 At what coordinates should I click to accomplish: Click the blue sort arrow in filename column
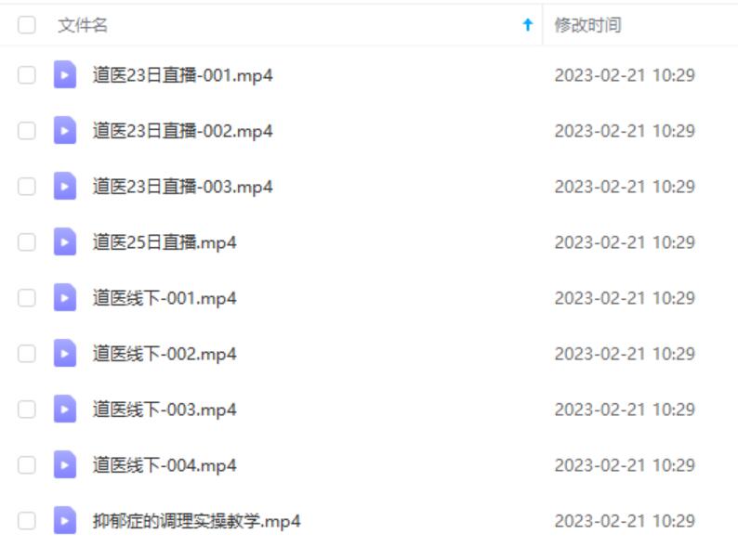click(528, 25)
